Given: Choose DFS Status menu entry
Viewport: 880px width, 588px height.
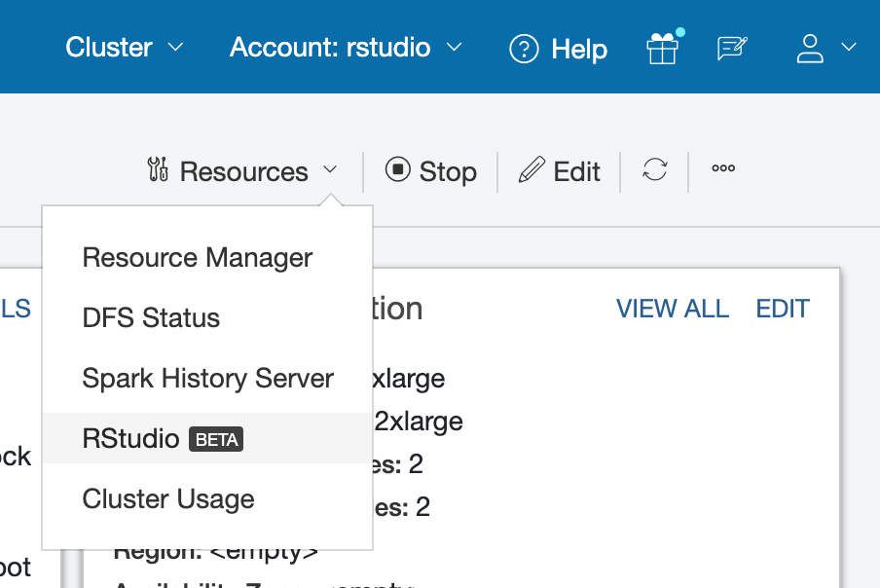Looking at the screenshot, I should [151, 318].
